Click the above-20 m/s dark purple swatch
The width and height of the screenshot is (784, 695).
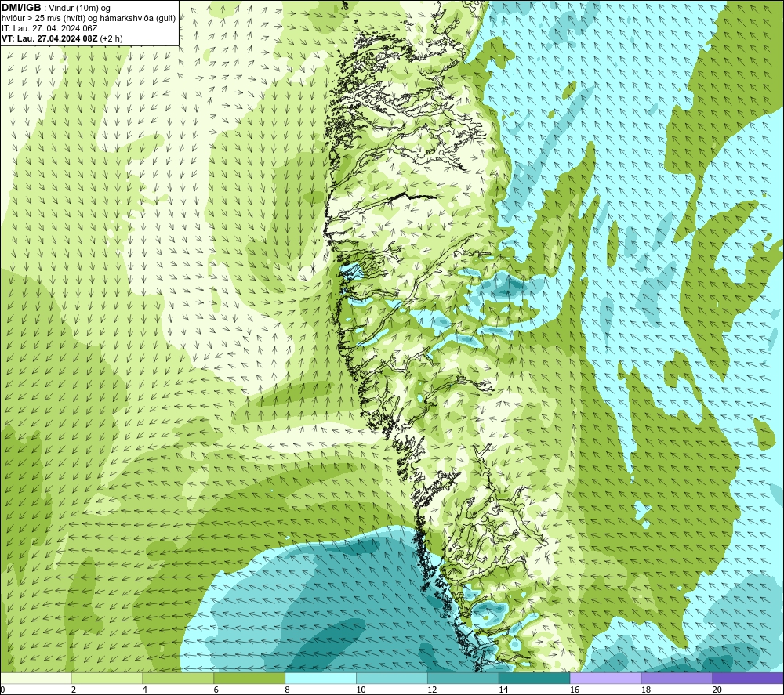click(748, 678)
